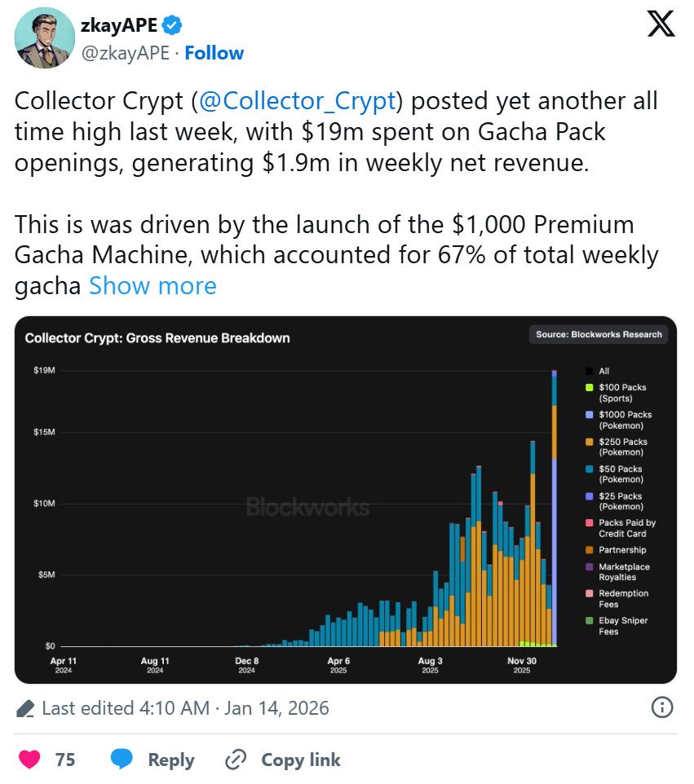Click the blue verified badge icon

coord(172,25)
